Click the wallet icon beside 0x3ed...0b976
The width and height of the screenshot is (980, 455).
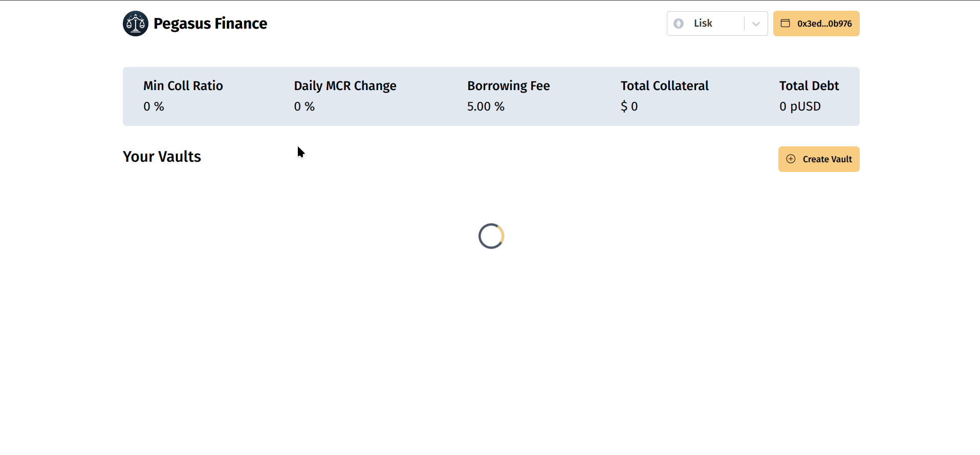785,24
